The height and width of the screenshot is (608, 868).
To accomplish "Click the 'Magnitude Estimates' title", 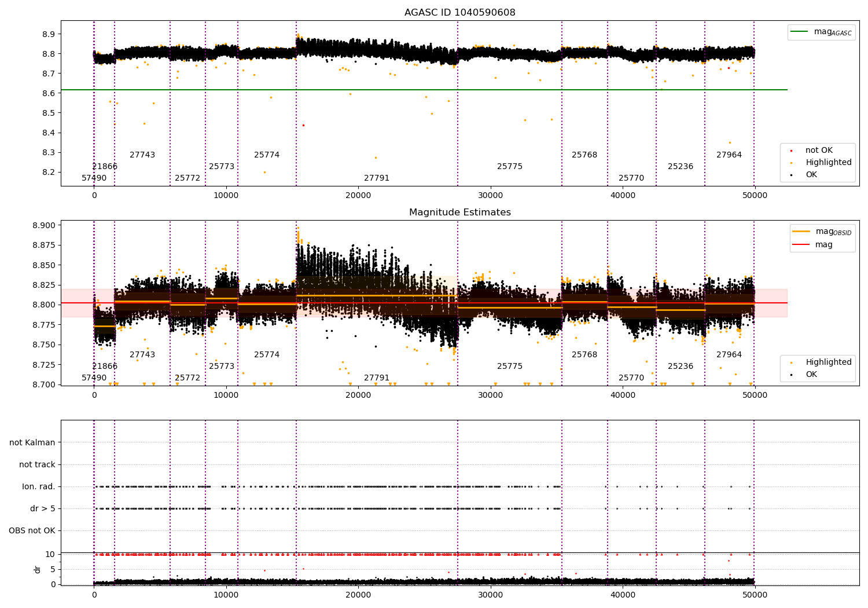I will (460, 213).
